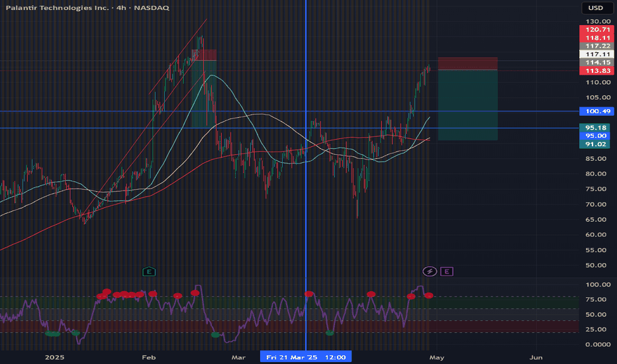The image size is (617, 364).
Task: Select the 120.71 red price label
Action: coord(597,30)
